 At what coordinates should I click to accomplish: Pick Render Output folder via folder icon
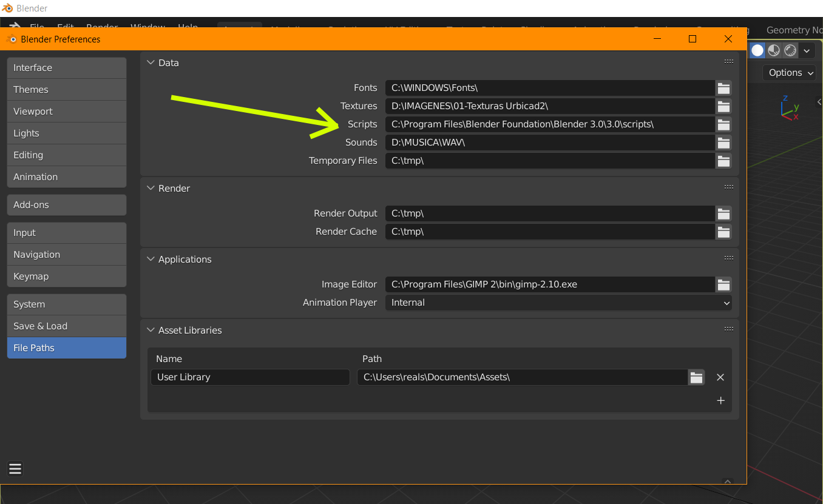pyautogui.click(x=723, y=213)
